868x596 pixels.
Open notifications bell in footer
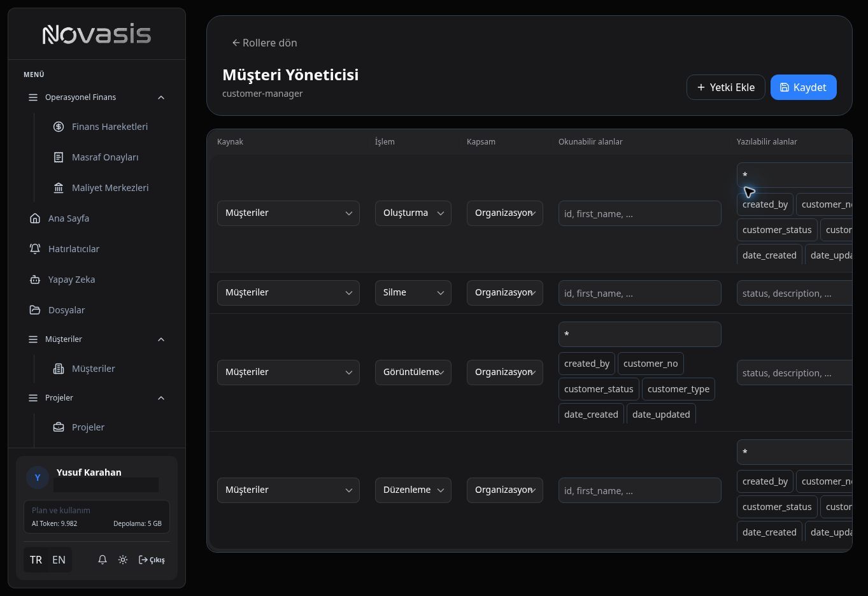[103, 560]
